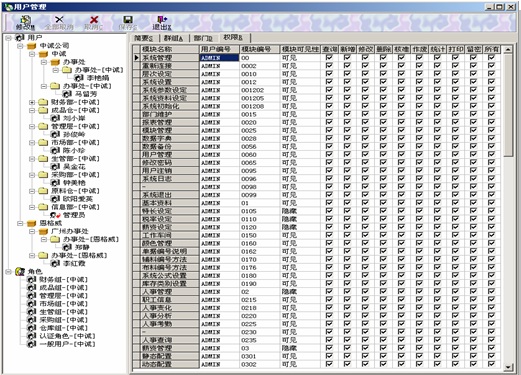Collapse the 中诚公司 tree node
This screenshot has width=521, height=375.
point(20,46)
